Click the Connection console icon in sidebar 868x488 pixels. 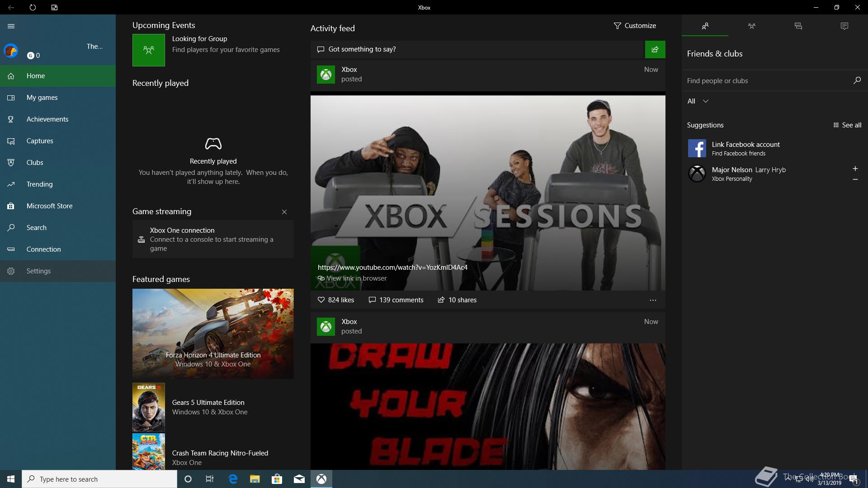11,249
